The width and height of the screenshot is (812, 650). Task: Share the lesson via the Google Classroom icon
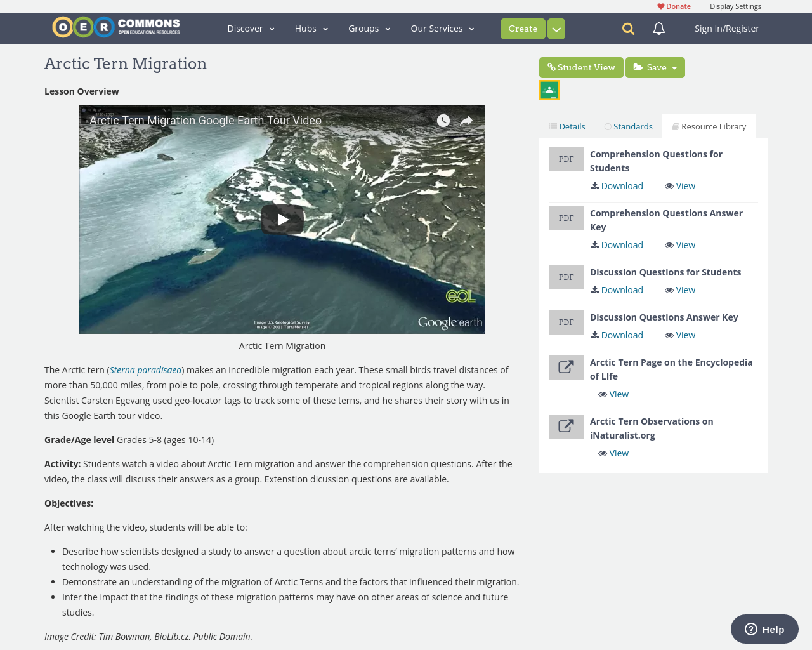click(x=549, y=90)
